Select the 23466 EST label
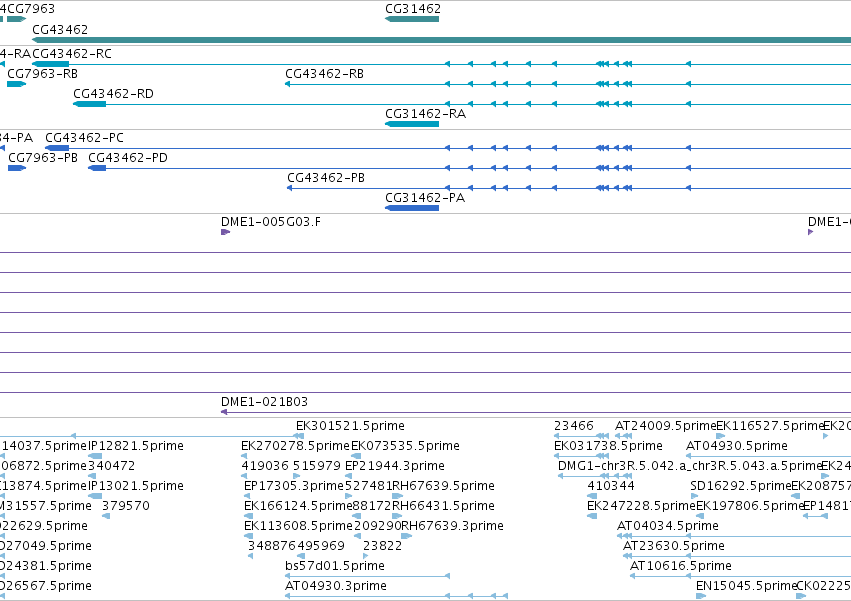This screenshot has width=851, height=601. pyautogui.click(x=574, y=426)
